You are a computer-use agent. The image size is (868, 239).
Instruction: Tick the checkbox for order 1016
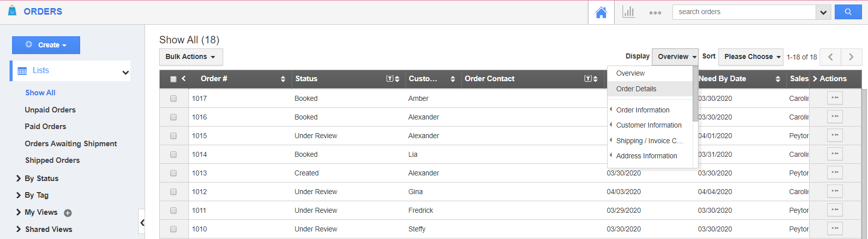pyautogui.click(x=173, y=117)
